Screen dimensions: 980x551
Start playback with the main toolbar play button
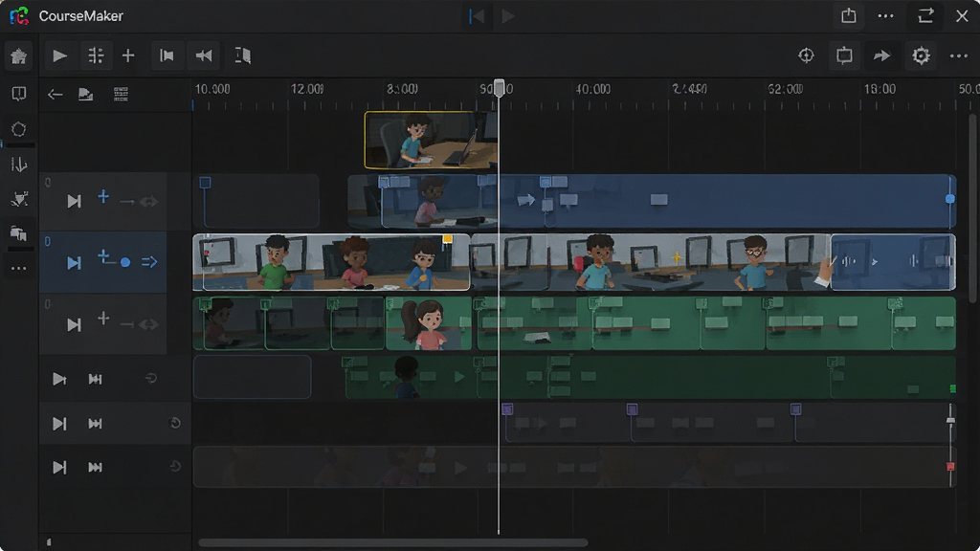pos(60,55)
